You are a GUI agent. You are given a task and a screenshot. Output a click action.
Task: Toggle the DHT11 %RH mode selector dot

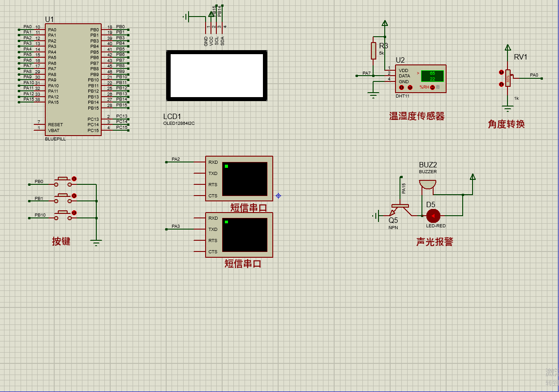pos(433,87)
